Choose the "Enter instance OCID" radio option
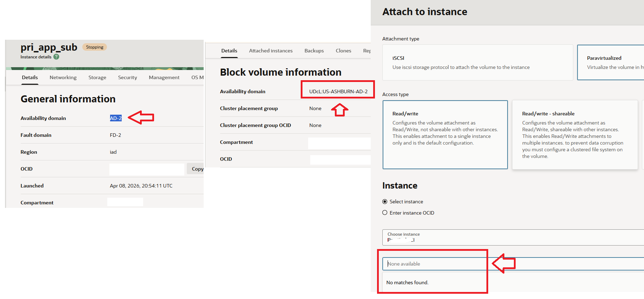Viewport: 644px width, 299px height. point(385,213)
